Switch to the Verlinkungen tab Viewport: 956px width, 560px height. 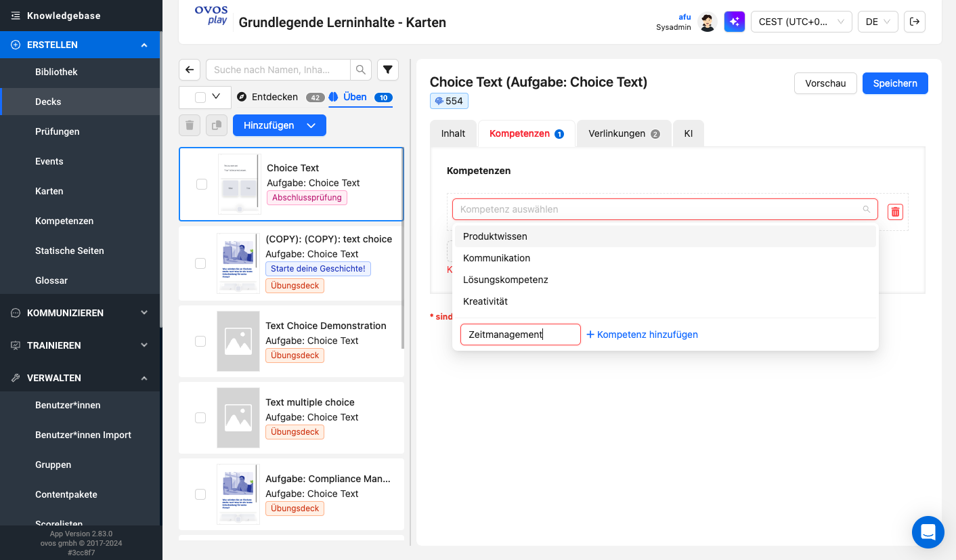click(x=624, y=133)
